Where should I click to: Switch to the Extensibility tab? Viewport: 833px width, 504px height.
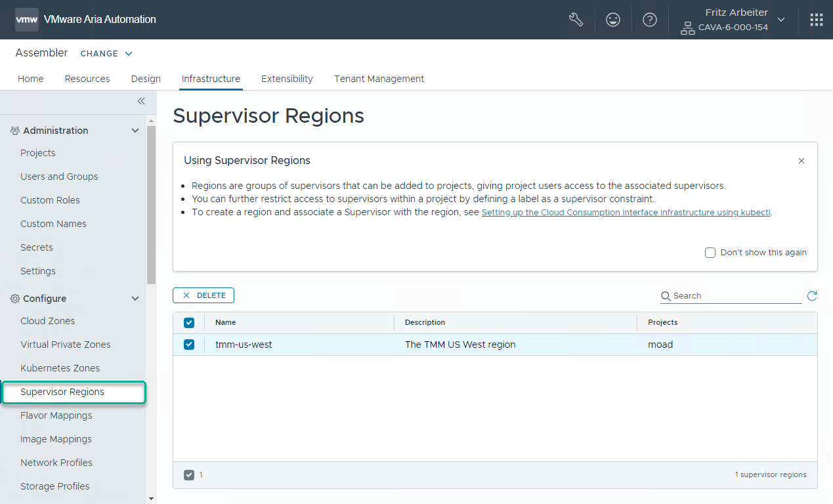pyautogui.click(x=287, y=79)
